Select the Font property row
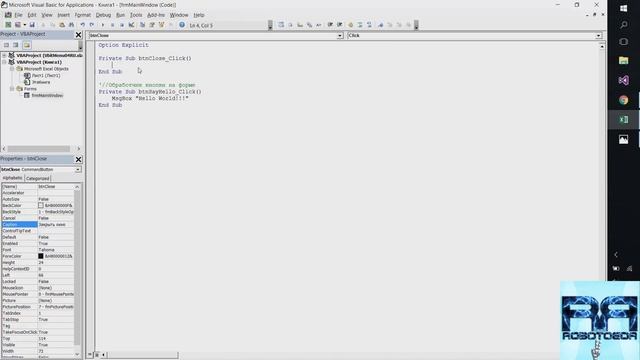 (x=38, y=250)
